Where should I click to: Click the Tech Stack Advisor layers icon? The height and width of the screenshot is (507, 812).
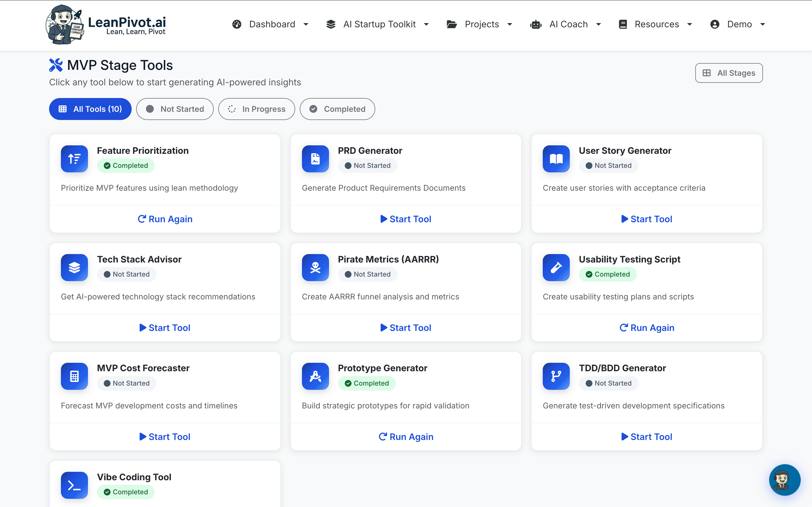74,267
